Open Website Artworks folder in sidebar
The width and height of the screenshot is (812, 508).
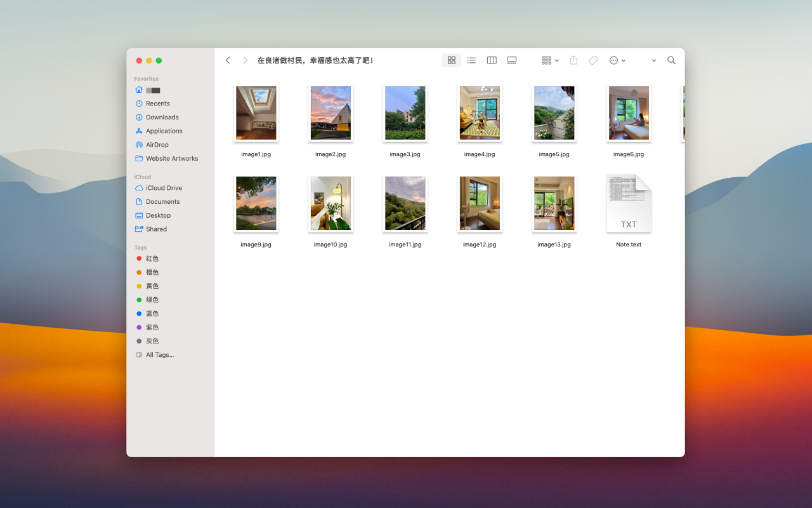[166, 159]
